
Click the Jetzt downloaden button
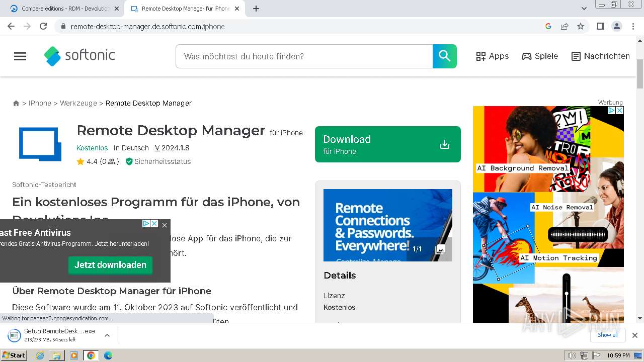click(110, 265)
